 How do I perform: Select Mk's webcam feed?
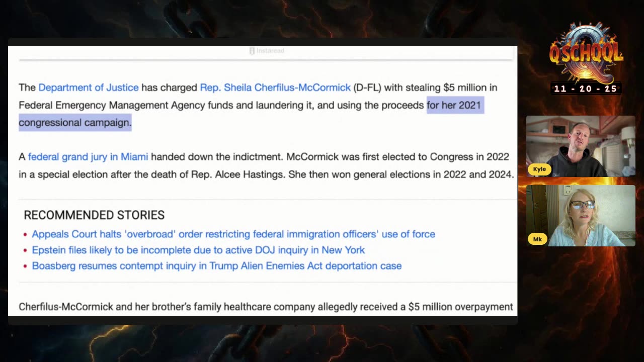pos(581,216)
